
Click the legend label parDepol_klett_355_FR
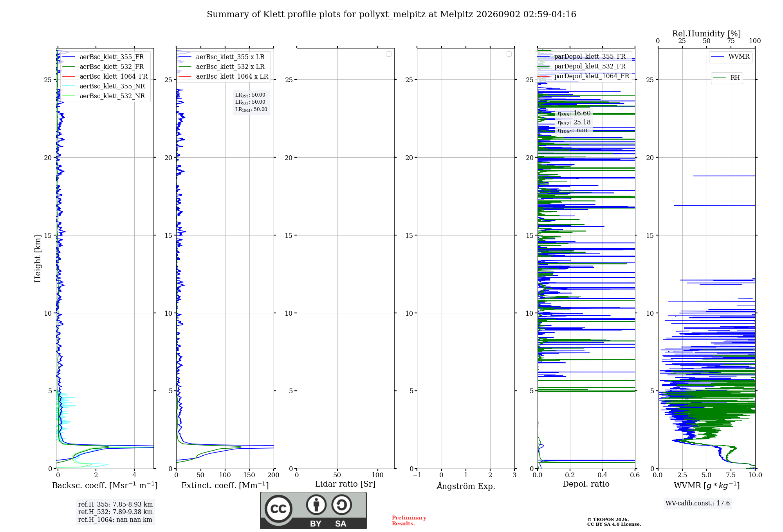[590, 56]
